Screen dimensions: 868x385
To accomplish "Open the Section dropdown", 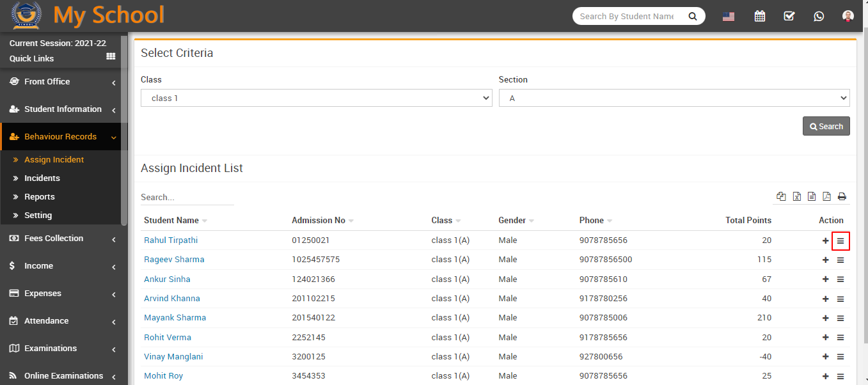I will (x=674, y=98).
